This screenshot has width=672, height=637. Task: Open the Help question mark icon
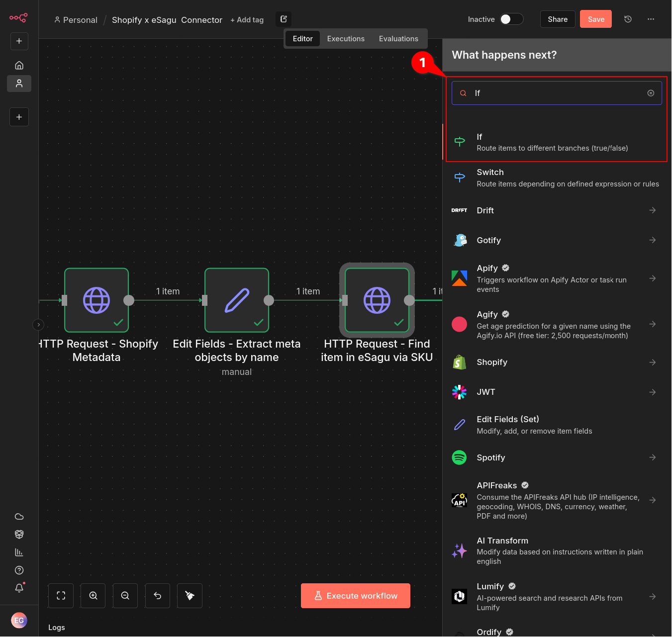(x=19, y=570)
